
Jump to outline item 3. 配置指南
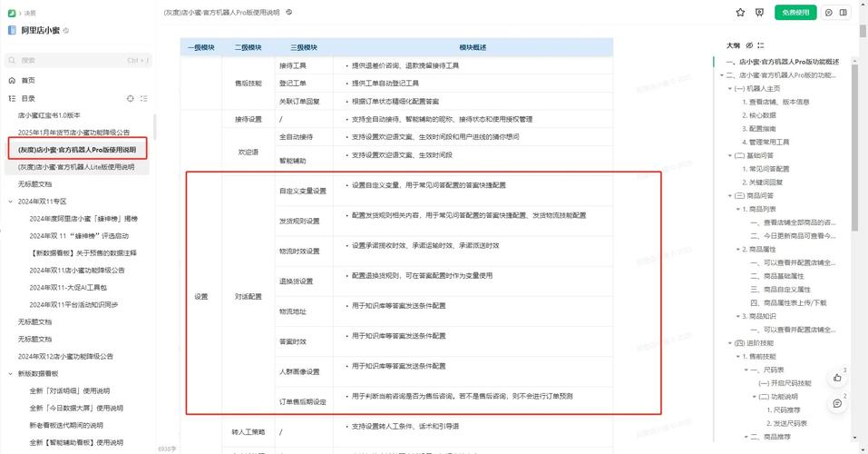tap(759, 129)
